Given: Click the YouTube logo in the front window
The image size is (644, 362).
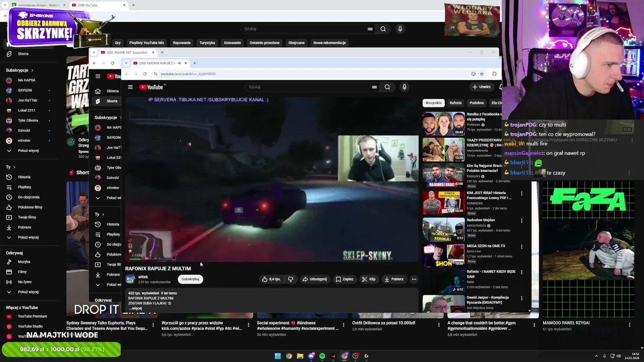Looking at the screenshot, I should coord(151,87).
